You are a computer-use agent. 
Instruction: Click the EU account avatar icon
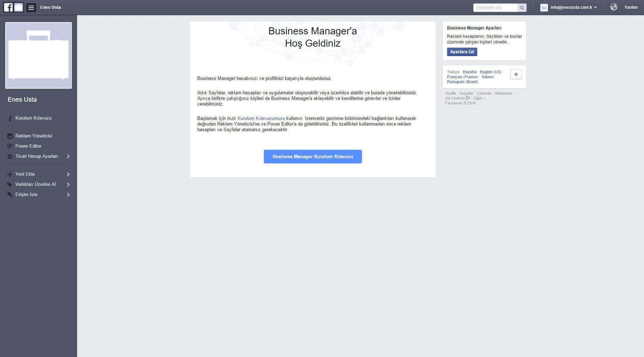[x=544, y=8]
